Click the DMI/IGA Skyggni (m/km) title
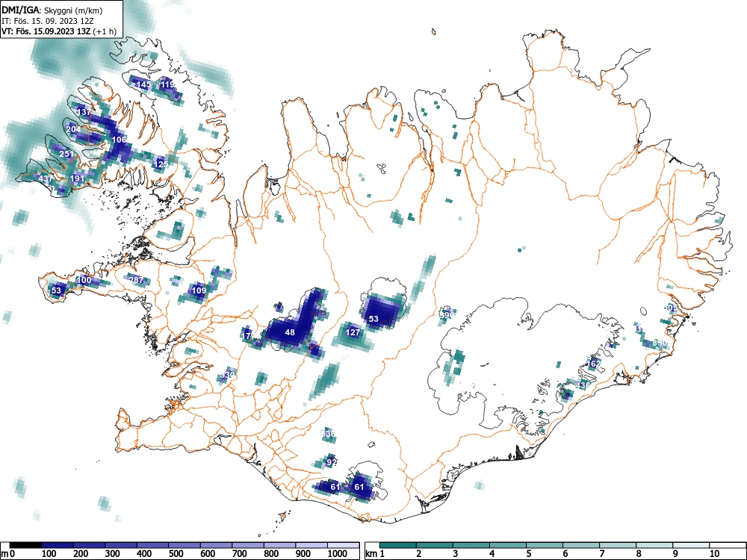This screenshot has height=560, width=747. [52, 10]
